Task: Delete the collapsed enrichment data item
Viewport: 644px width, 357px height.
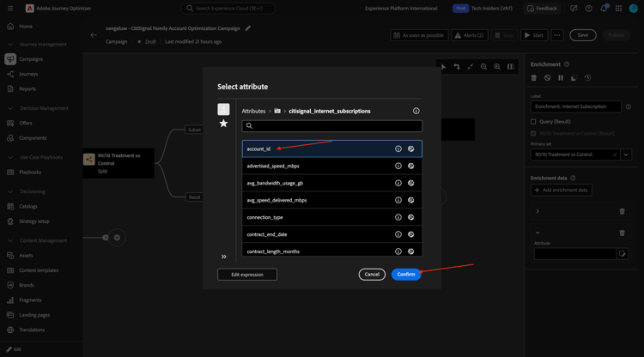Action: pos(623,211)
